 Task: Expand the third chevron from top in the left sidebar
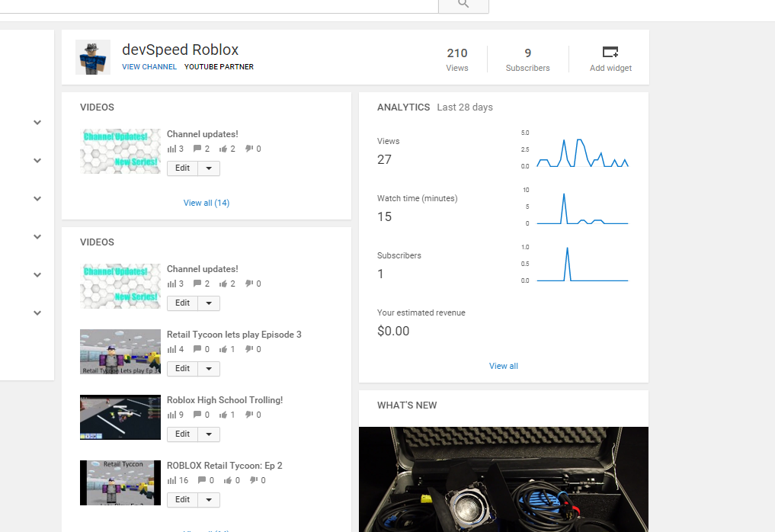(37, 198)
